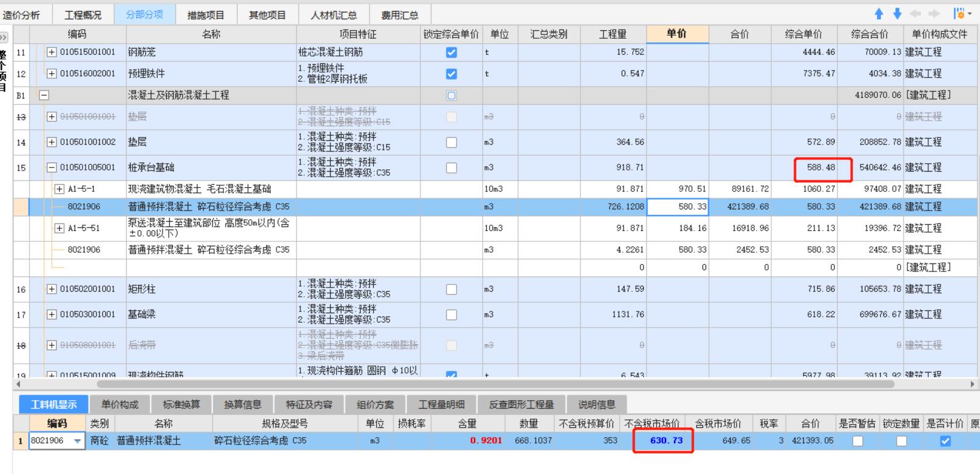
Task: Toggle lock unit price for 预埋铁件 row
Action: click(x=451, y=74)
